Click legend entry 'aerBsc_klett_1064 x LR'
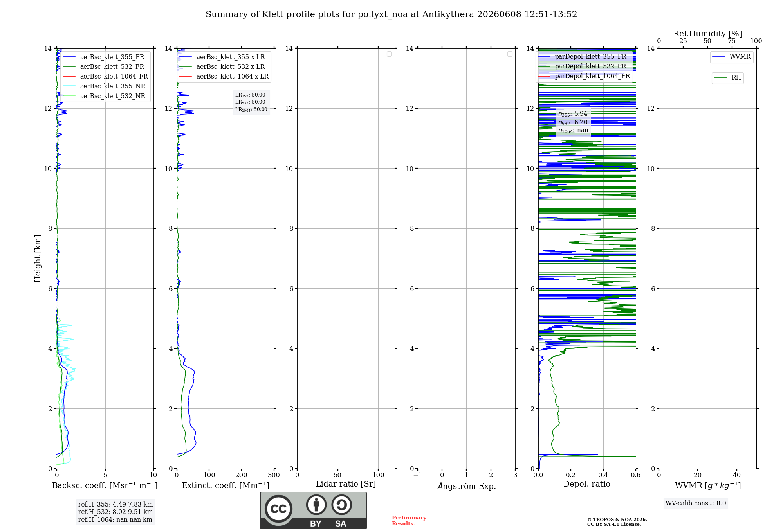This screenshot has width=783, height=532. 224,76
